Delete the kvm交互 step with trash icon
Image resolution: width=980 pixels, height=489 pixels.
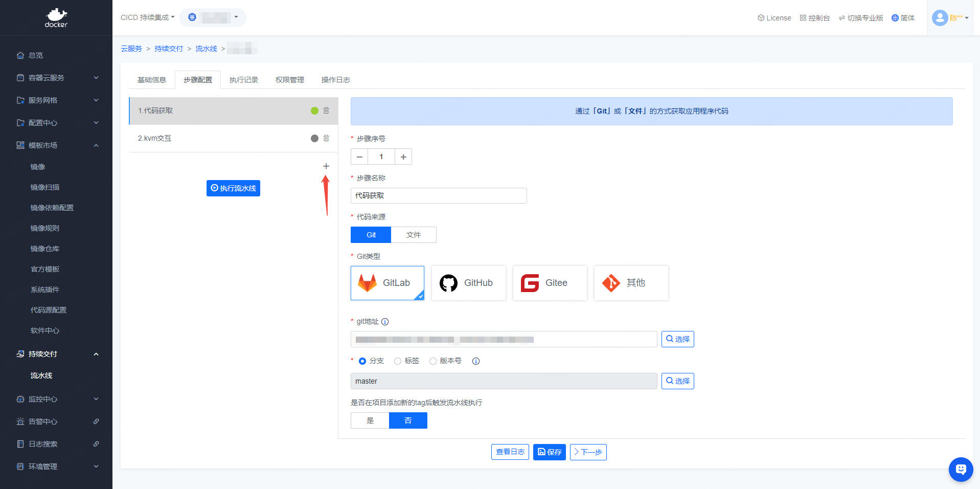pos(326,138)
